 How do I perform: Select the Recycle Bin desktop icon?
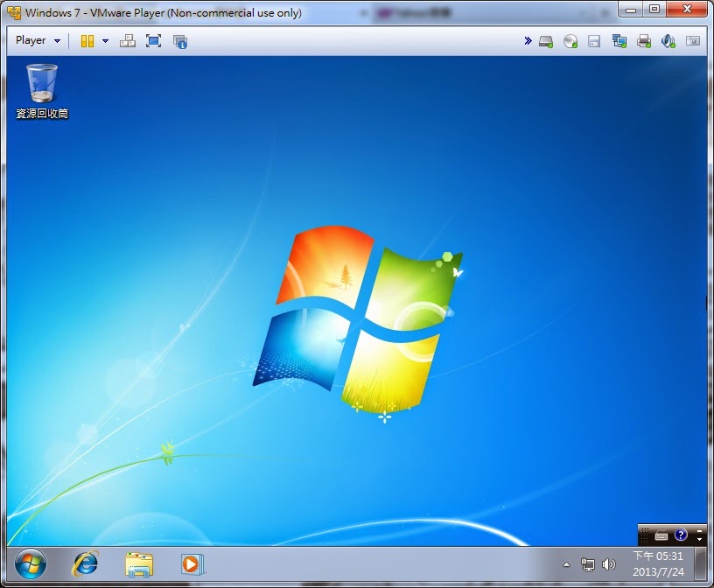(x=42, y=91)
